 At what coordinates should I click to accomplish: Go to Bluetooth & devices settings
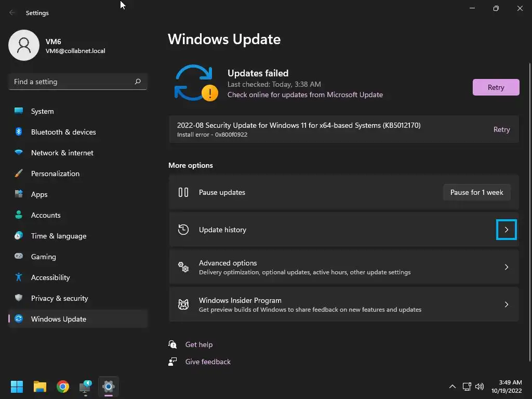click(x=78, y=131)
